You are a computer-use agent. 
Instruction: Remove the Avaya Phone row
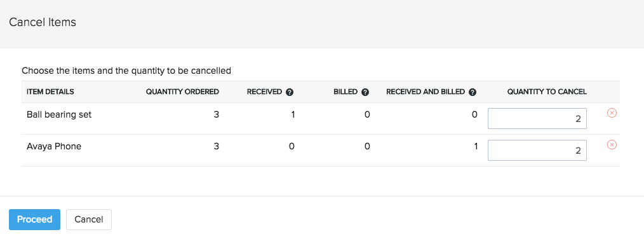coord(612,145)
